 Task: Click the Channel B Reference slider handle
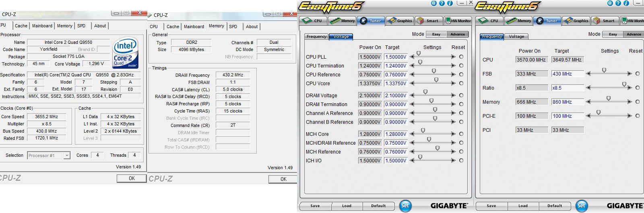pos(435,119)
